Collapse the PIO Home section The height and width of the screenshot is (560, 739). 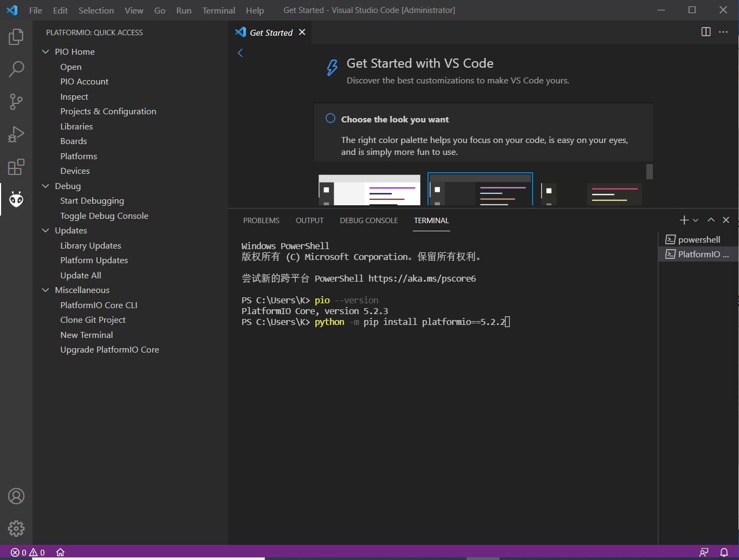point(46,51)
